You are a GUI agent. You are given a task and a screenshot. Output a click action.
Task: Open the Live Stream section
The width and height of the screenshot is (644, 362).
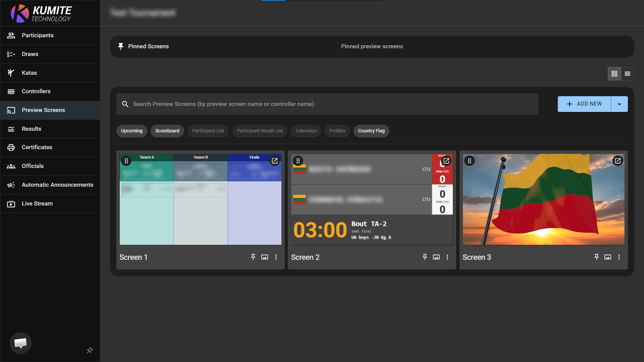pos(37,203)
